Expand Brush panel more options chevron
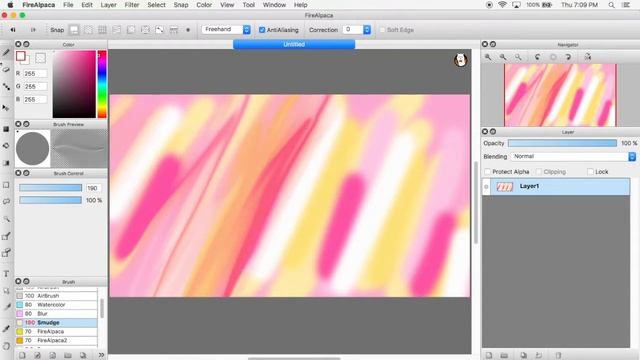The image size is (640, 360). pos(101,355)
